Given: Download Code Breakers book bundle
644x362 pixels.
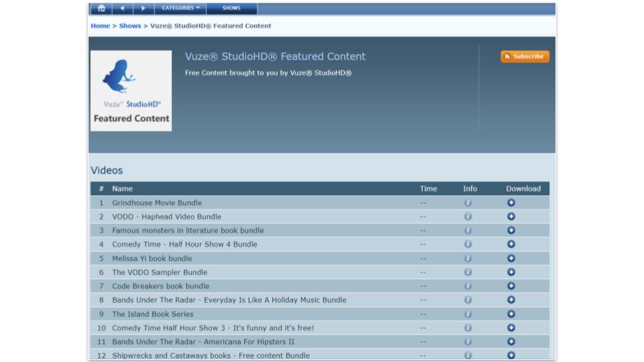Looking at the screenshot, I should [x=511, y=286].
